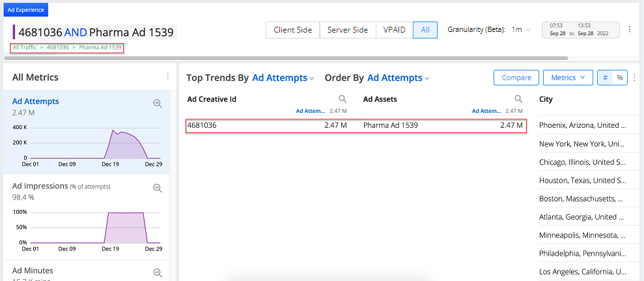Screen dimensions: 644x281
Task: Click the zoom icon on Ad Impressions chart
Action: click(x=157, y=188)
